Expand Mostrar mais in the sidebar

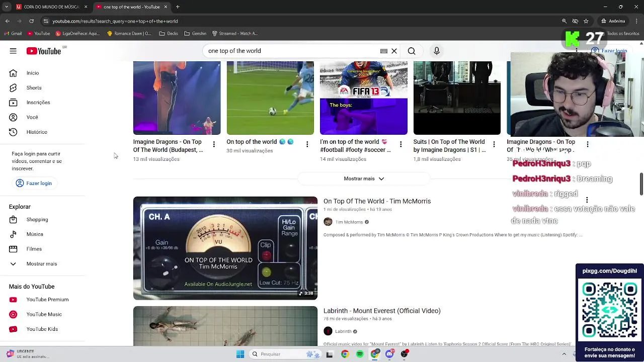(42, 263)
